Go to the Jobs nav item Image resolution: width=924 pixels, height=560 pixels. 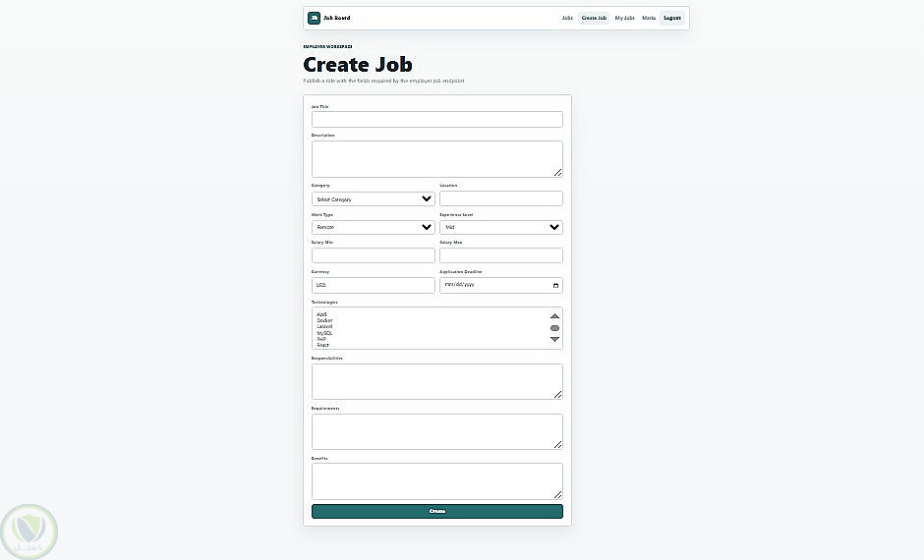(x=567, y=19)
